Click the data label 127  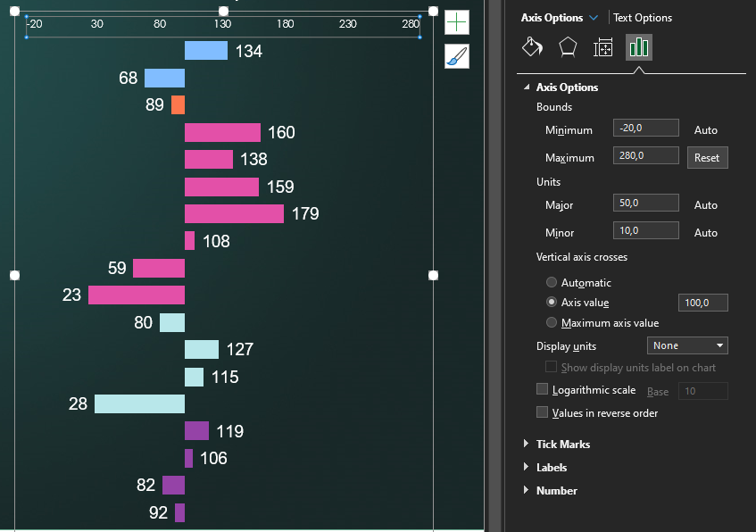pyautogui.click(x=239, y=349)
